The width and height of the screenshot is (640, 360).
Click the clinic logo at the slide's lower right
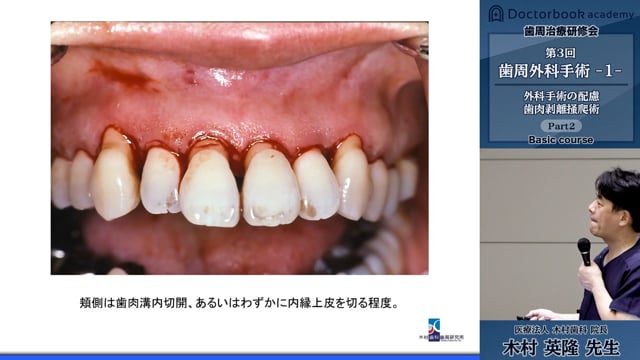click(x=441, y=330)
